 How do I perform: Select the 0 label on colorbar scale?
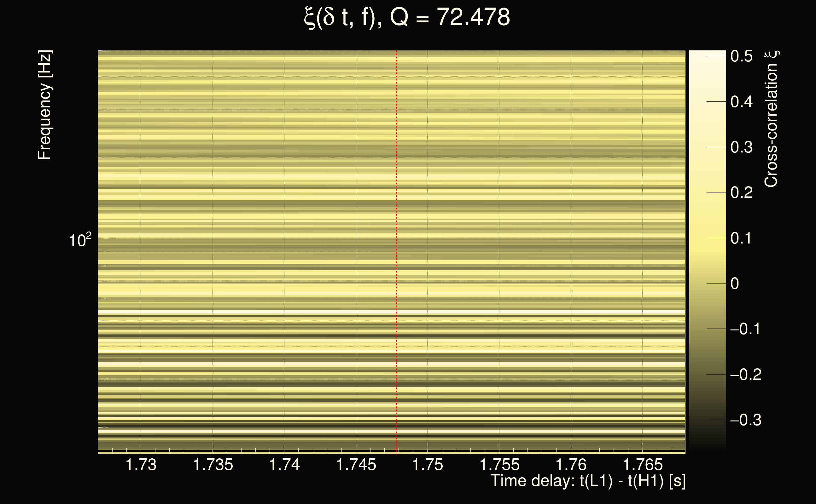(x=734, y=284)
